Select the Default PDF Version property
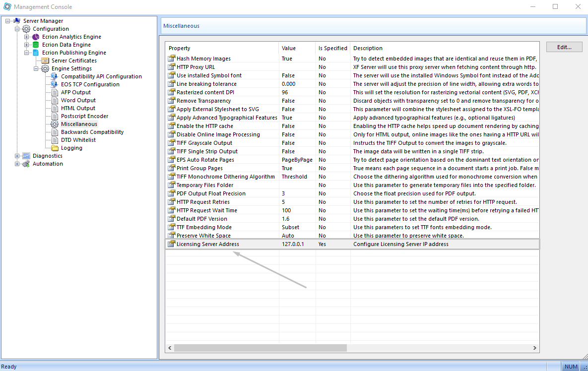Image resolution: width=588 pixels, height=371 pixels. click(202, 219)
